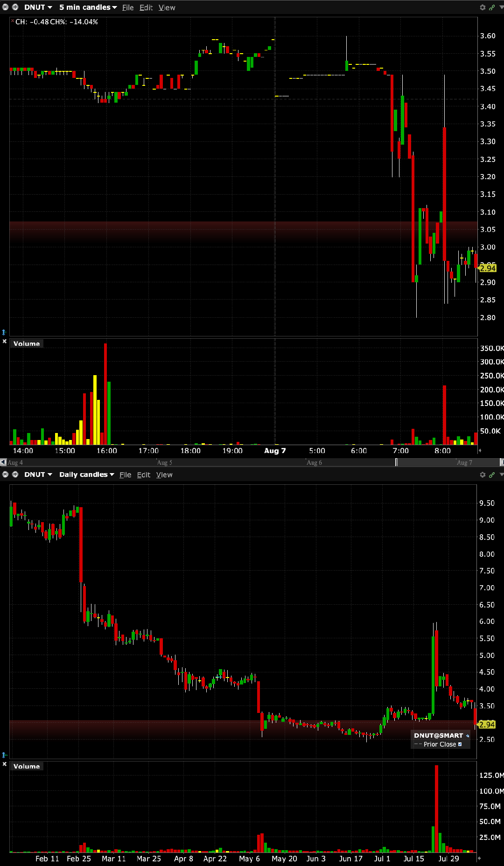Click the time range scrollbar handle near Aug 7
This screenshot has height=866, width=504.
396,462
